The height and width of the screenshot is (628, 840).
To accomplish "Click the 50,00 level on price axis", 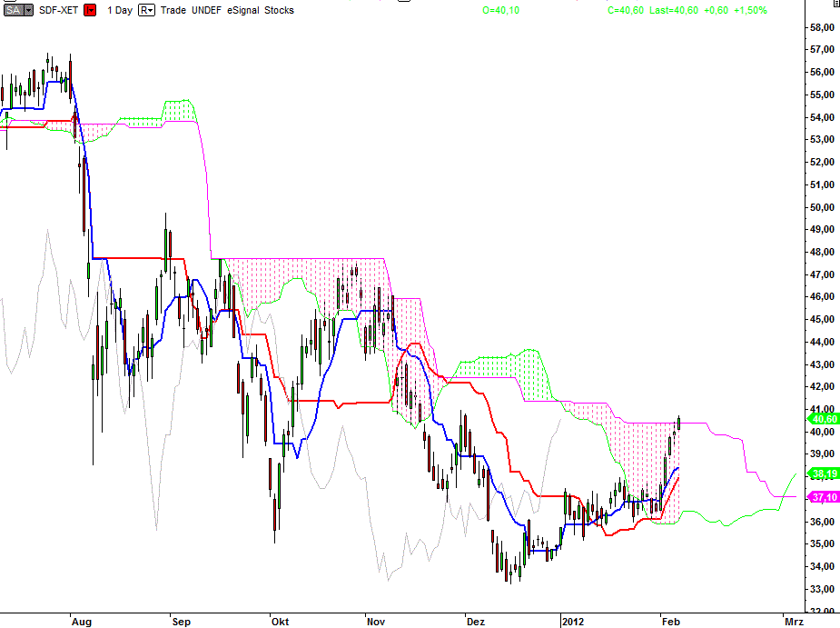I will click(823, 207).
